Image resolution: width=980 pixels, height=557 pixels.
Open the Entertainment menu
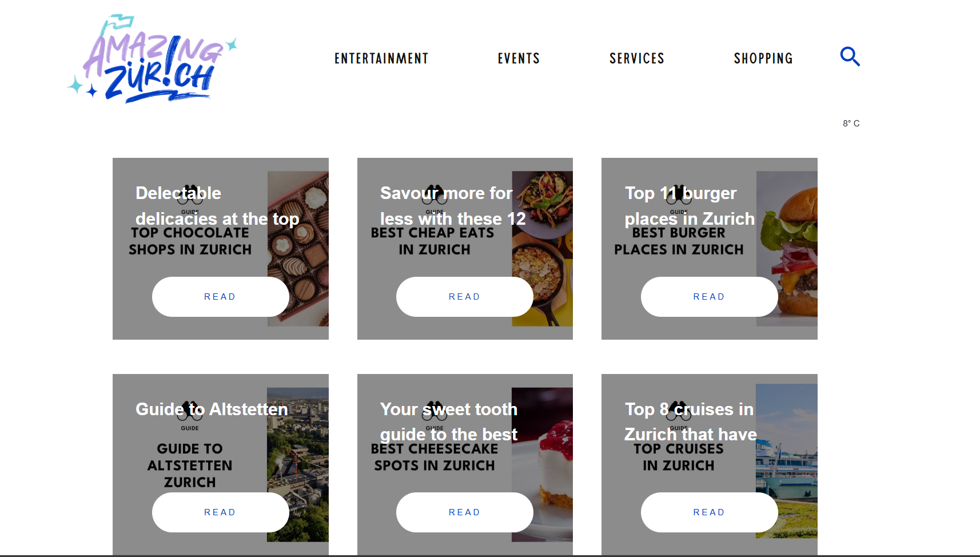click(x=381, y=58)
